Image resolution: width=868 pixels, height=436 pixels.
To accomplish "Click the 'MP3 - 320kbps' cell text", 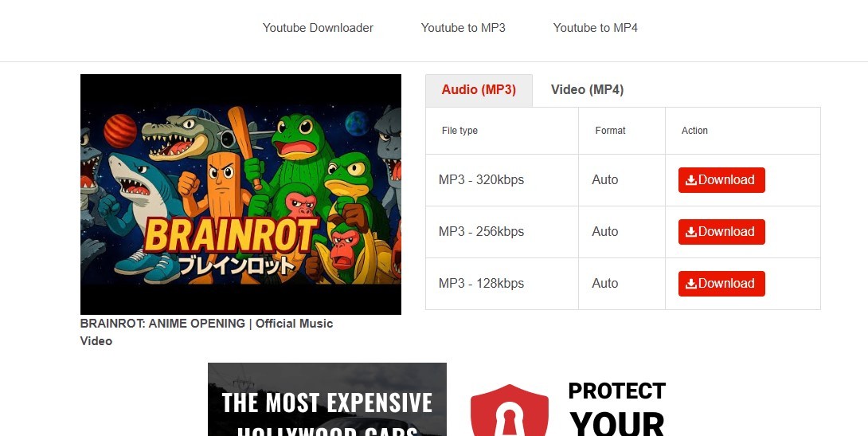I will [x=481, y=180].
